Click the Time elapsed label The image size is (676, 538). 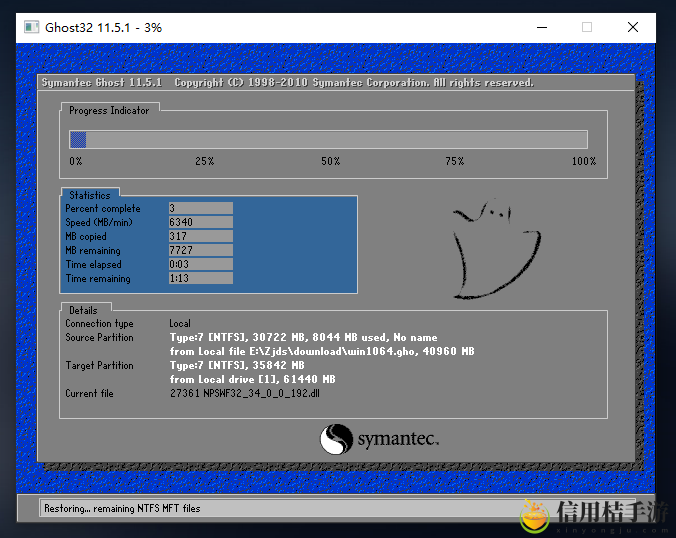point(94,265)
